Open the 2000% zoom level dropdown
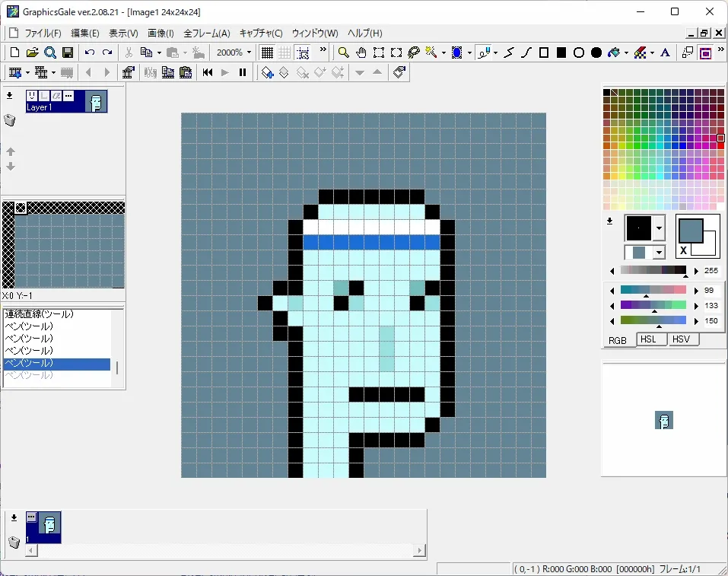The image size is (728, 576). [249, 53]
